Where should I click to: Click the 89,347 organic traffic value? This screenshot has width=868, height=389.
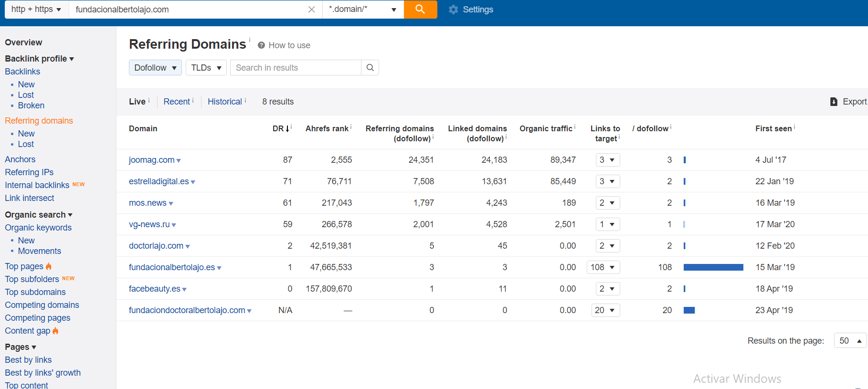coord(563,160)
